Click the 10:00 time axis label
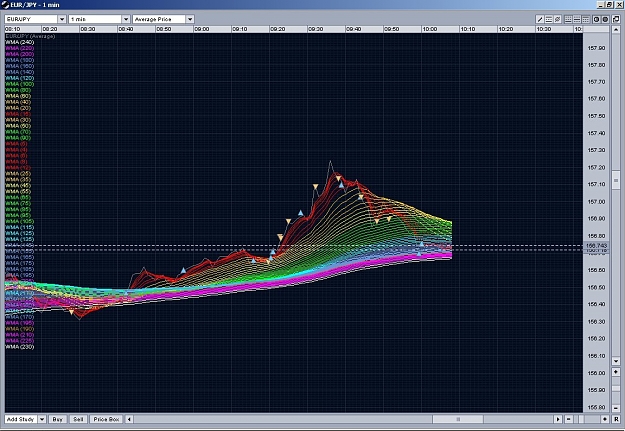This screenshot has width=625, height=431. [430, 29]
